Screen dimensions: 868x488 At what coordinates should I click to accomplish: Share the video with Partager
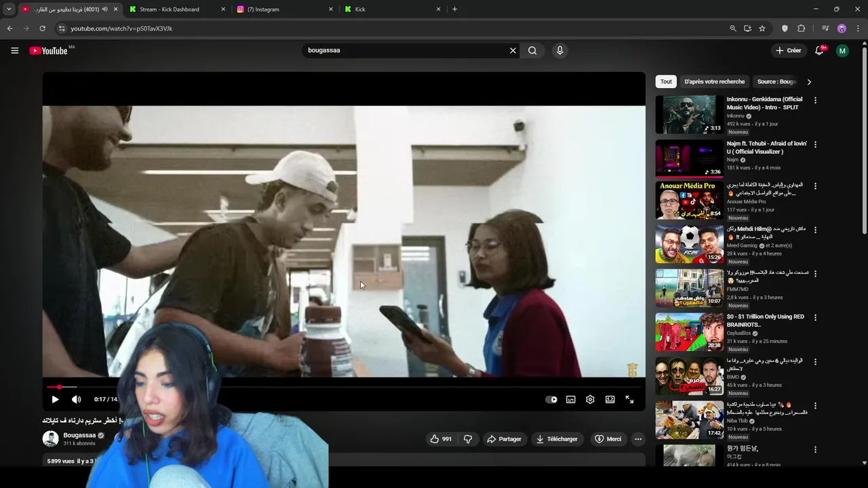[x=504, y=439]
